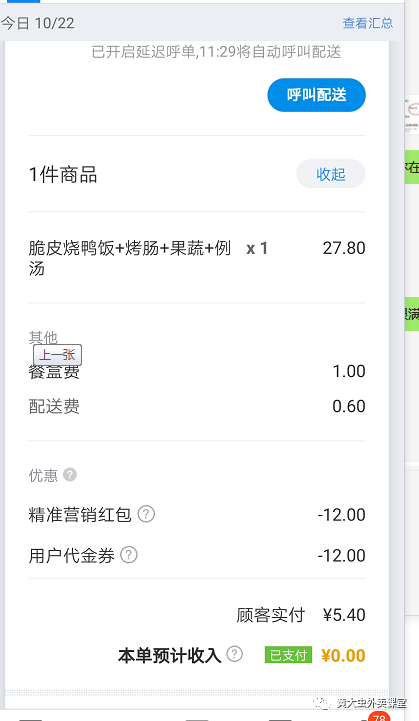Click help icon beside 用户代金券
The image size is (419, 721).
129,555
